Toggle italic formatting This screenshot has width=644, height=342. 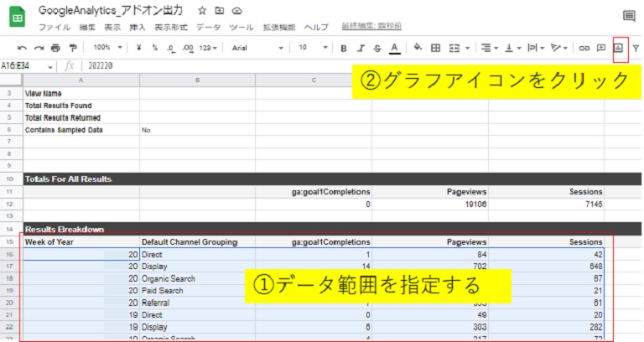click(x=361, y=48)
